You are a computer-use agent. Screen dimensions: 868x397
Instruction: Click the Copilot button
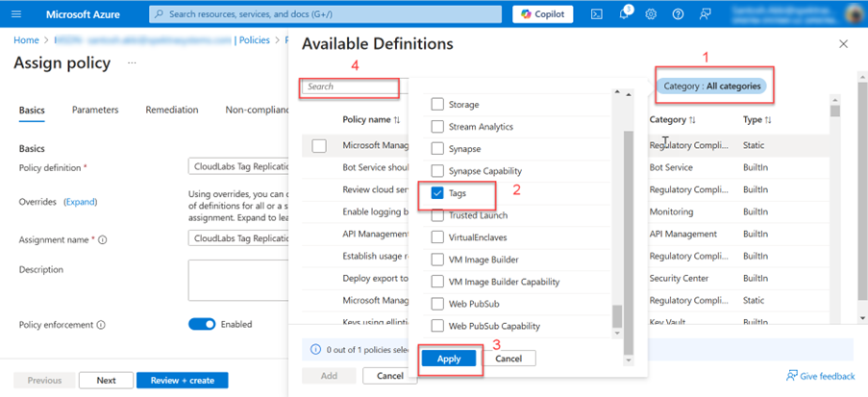[x=542, y=14]
